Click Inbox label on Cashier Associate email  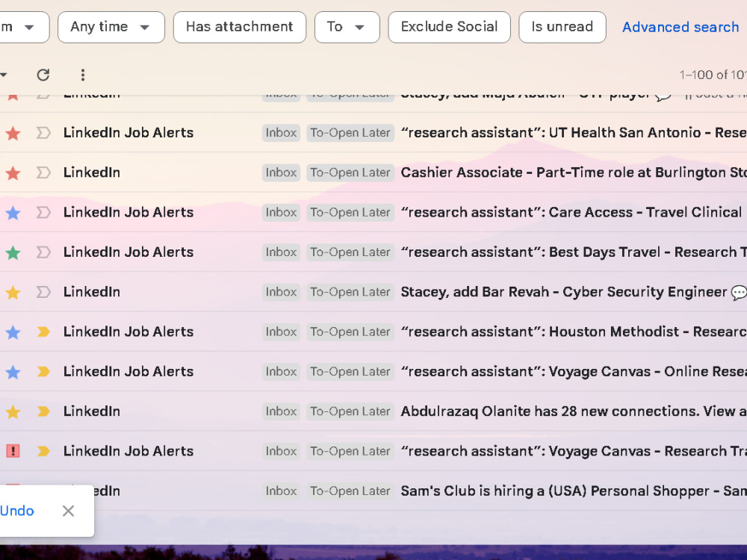click(x=281, y=172)
